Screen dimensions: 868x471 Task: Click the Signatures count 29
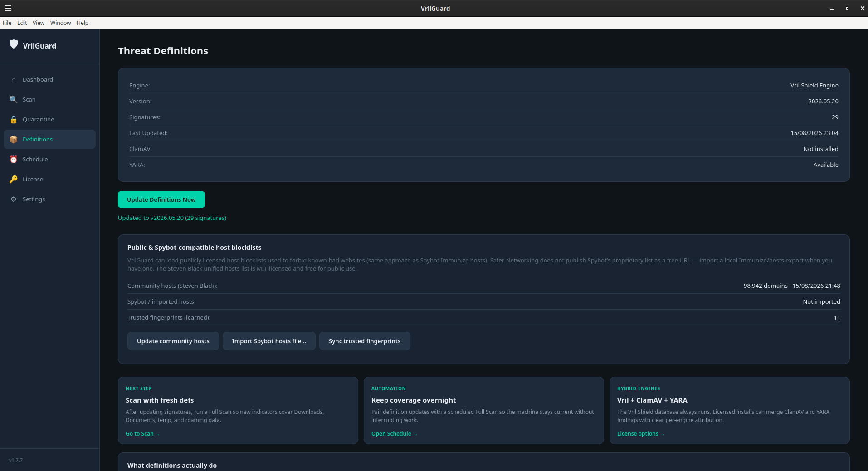(x=835, y=117)
